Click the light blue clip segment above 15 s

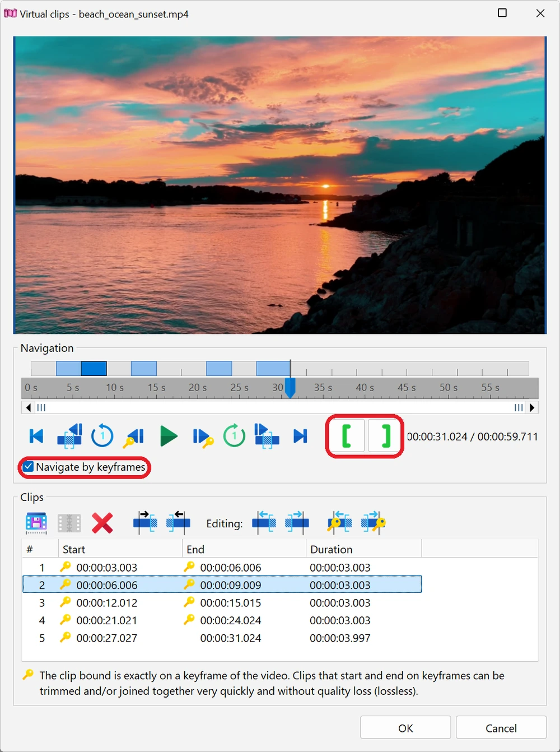pyautogui.click(x=143, y=368)
